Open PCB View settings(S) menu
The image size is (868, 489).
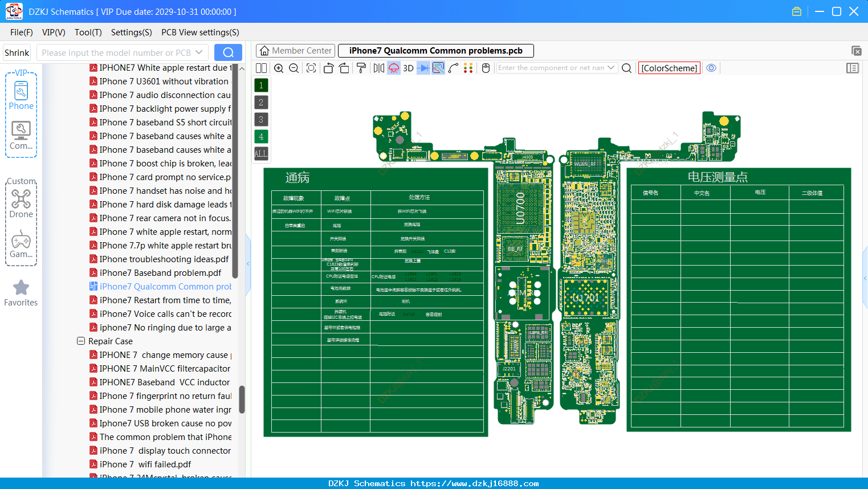200,32
